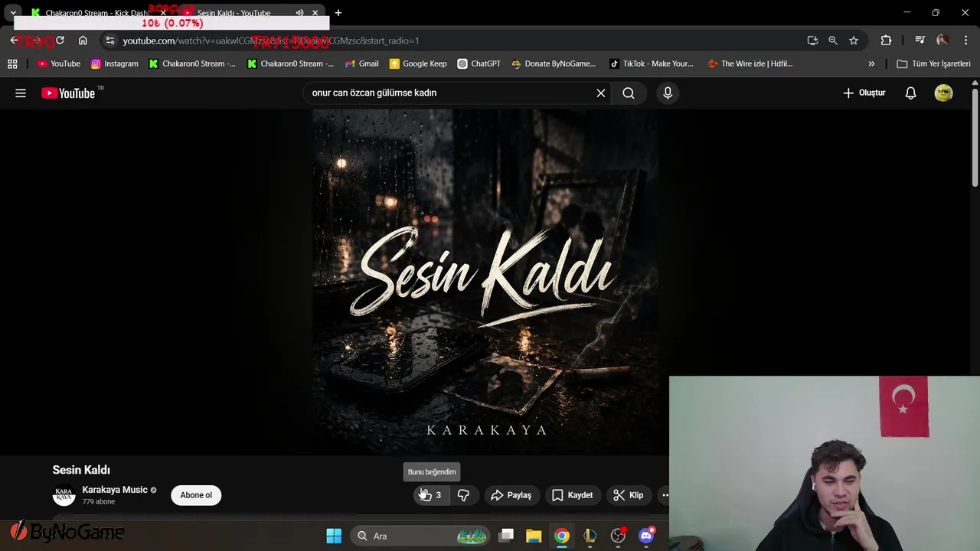The height and width of the screenshot is (551, 980).
Task: View site information icon in address bar
Action: [110, 41]
